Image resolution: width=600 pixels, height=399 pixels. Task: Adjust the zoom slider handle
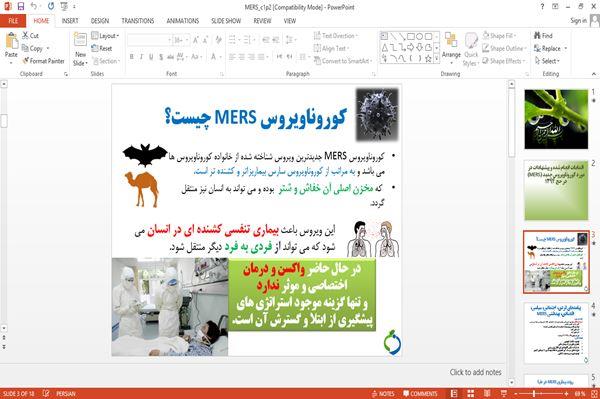click(x=534, y=394)
